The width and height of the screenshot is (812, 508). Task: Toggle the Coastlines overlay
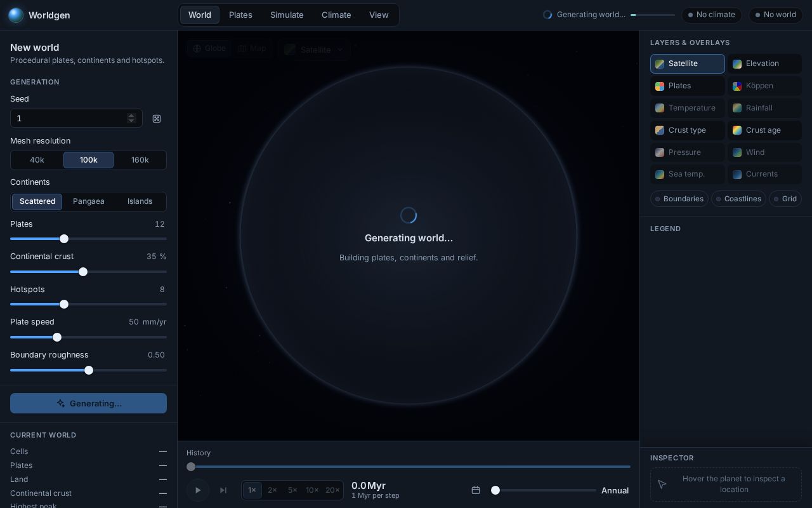pyautogui.click(x=738, y=199)
